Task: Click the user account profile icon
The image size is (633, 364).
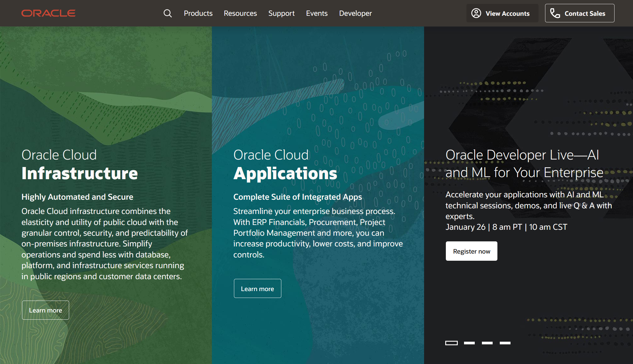Action: [476, 13]
